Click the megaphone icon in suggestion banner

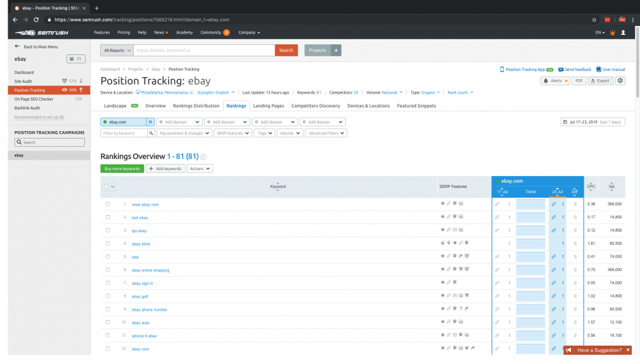click(x=568, y=350)
